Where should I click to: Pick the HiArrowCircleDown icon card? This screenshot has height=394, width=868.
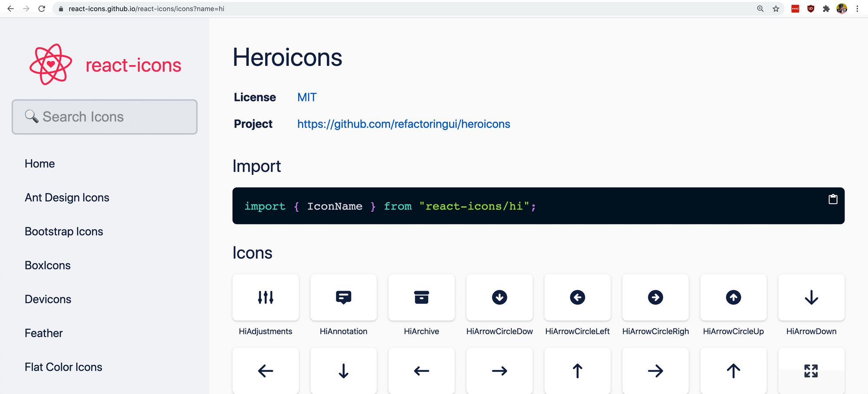coord(500,297)
